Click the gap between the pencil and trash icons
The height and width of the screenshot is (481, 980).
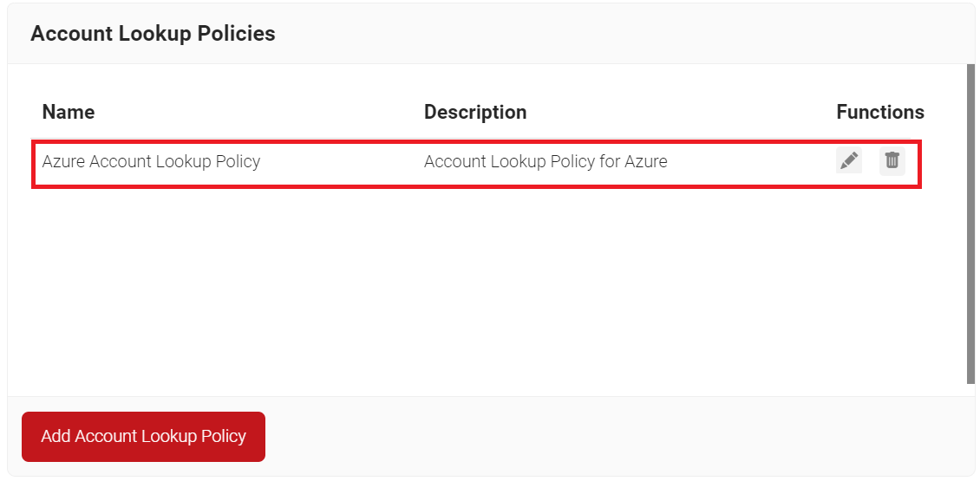[871, 161]
